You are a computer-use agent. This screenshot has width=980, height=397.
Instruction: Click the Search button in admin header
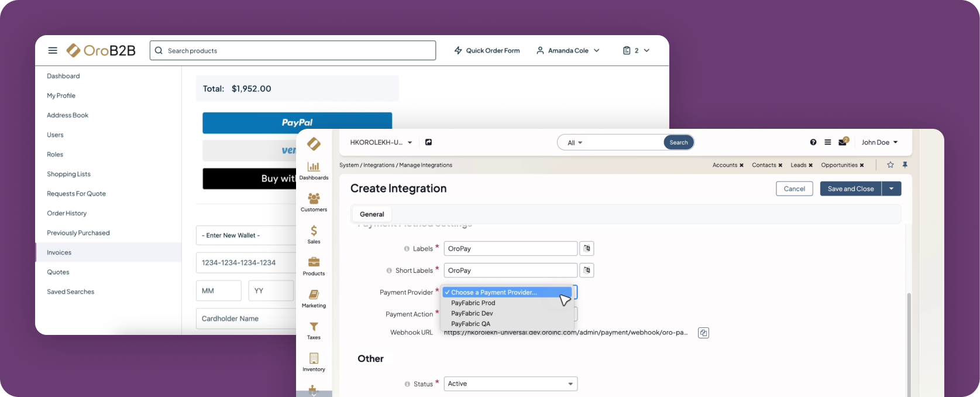[x=679, y=142]
